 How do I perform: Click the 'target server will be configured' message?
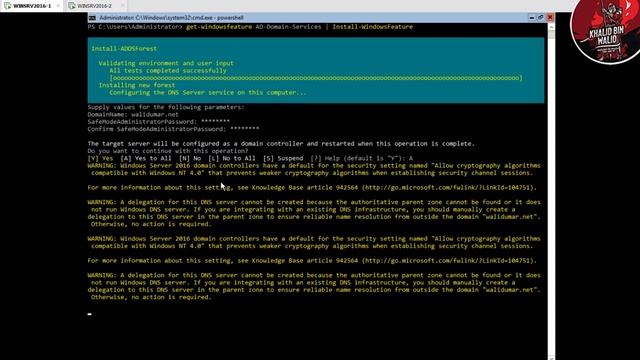tap(281, 144)
